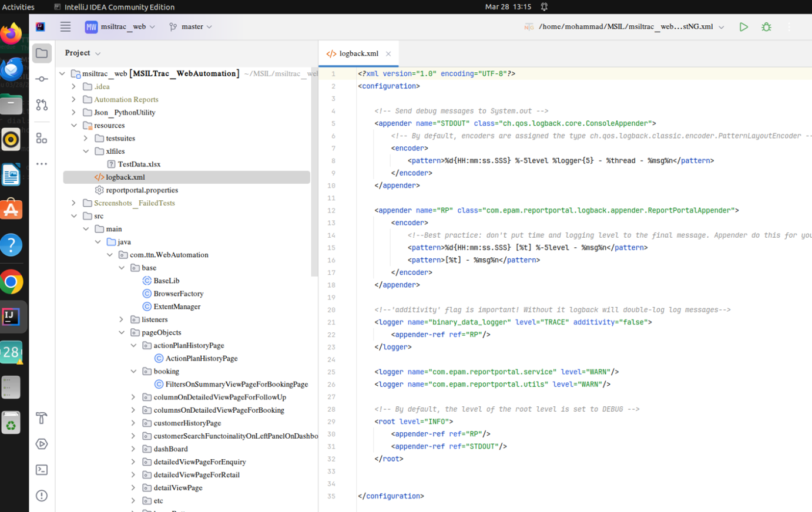Open the Problems tool window icon

[42, 496]
